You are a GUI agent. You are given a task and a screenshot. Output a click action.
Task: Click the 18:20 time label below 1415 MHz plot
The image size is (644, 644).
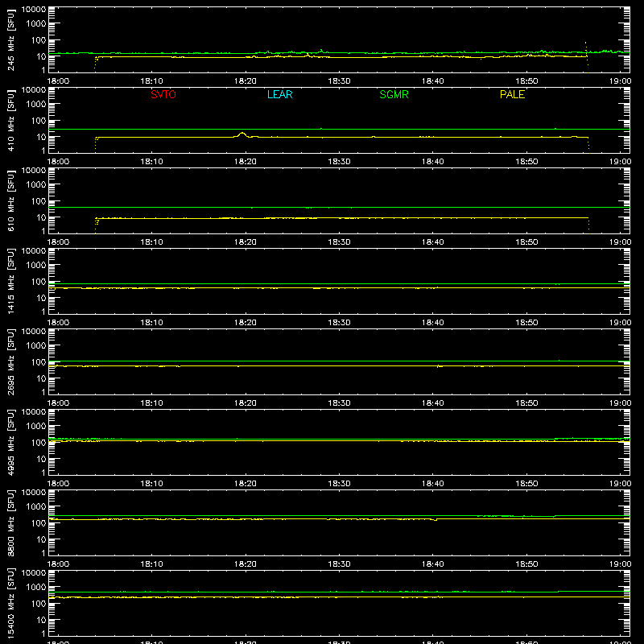pyautogui.click(x=246, y=323)
